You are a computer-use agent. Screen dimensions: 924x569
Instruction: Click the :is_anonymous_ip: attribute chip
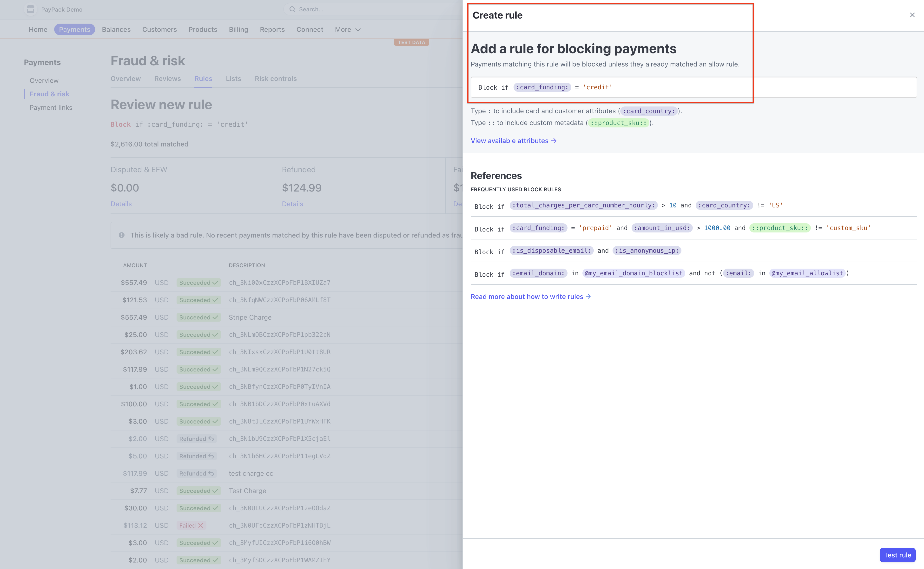[647, 251]
